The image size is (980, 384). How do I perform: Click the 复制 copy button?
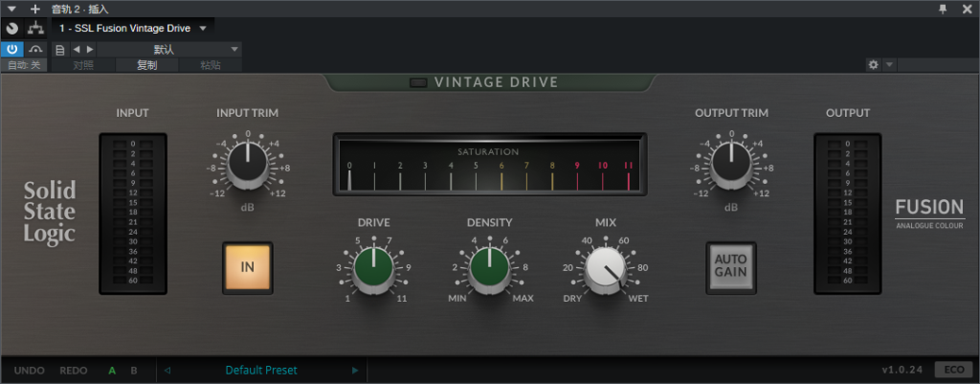[146, 65]
